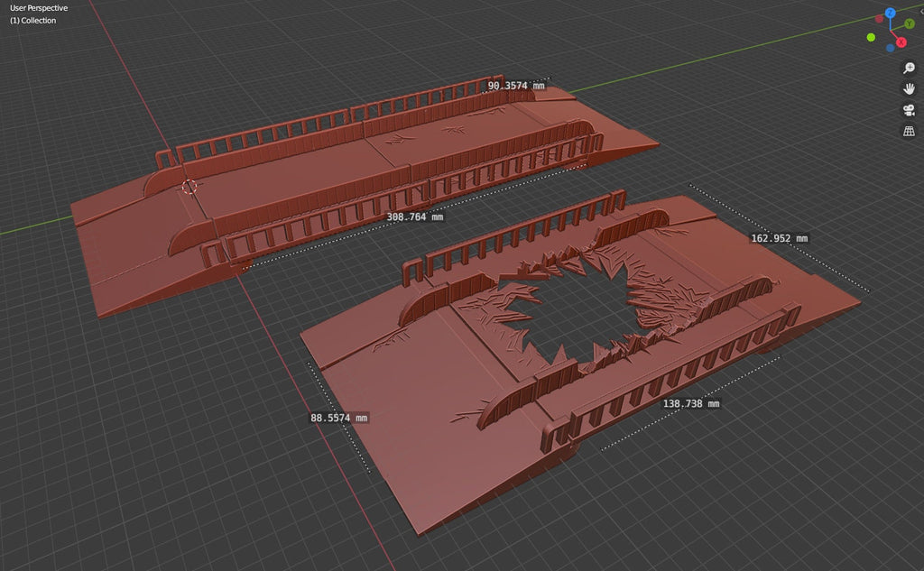Image resolution: width=924 pixels, height=571 pixels.
Task: Click the blue Z axis on navigation gizmo
Action: 890,14
